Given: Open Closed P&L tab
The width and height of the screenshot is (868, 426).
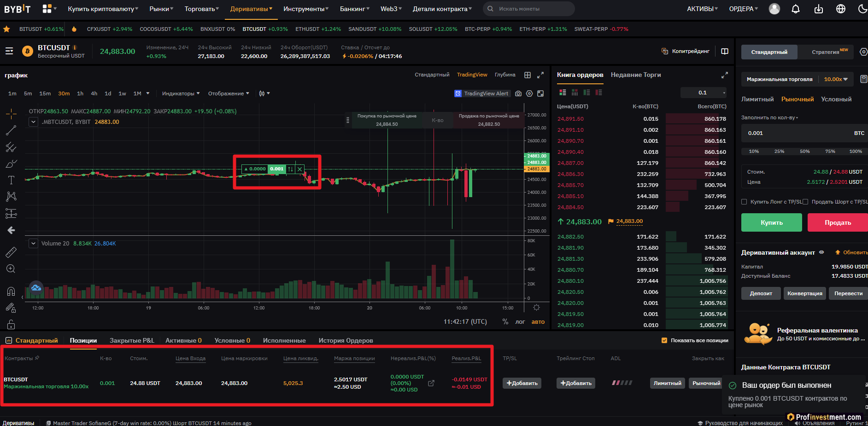Looking at the screenshot, I should [x=132, y=340].
